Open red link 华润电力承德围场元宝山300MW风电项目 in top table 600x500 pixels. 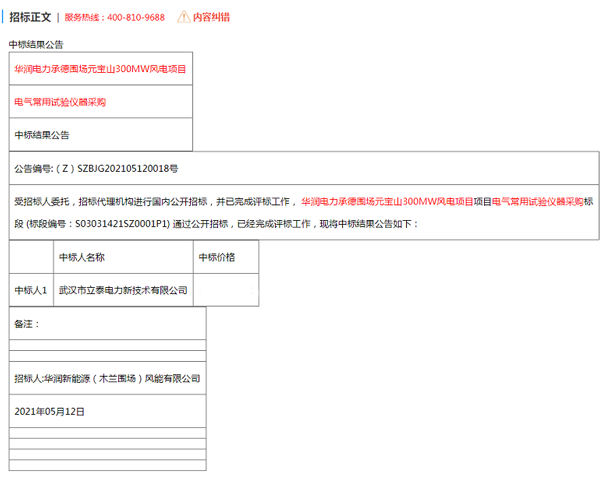[x=100, y=69]
